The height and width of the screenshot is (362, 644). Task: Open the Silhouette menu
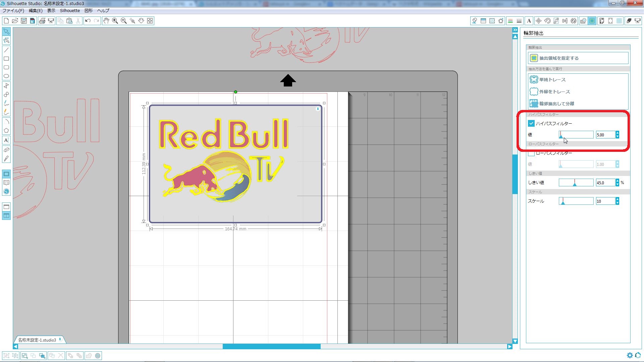point(70,10)
